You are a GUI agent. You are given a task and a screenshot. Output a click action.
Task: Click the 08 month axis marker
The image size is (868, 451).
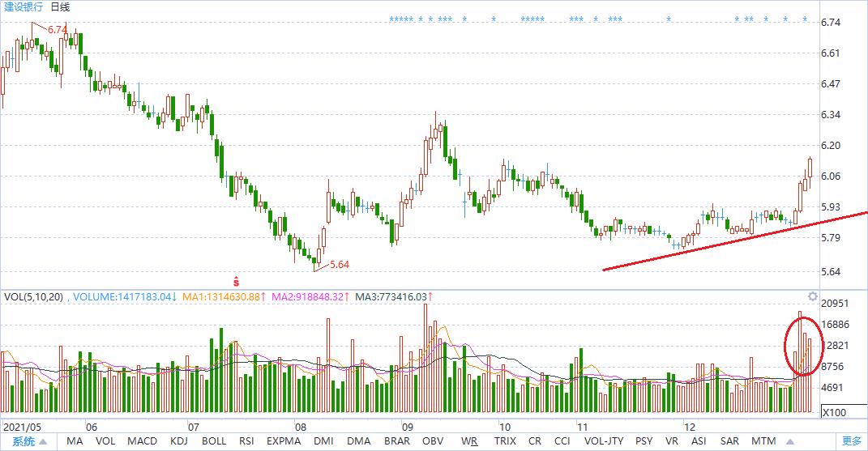click(x=300, y=428)
